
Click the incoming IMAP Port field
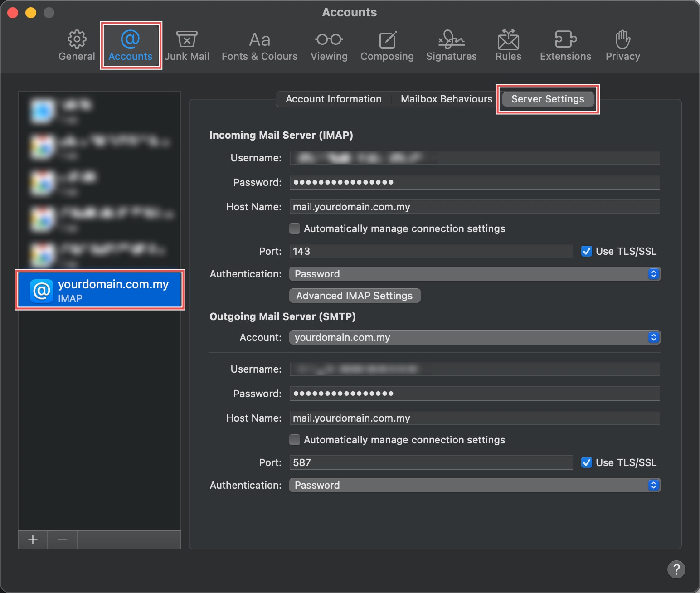431,251
